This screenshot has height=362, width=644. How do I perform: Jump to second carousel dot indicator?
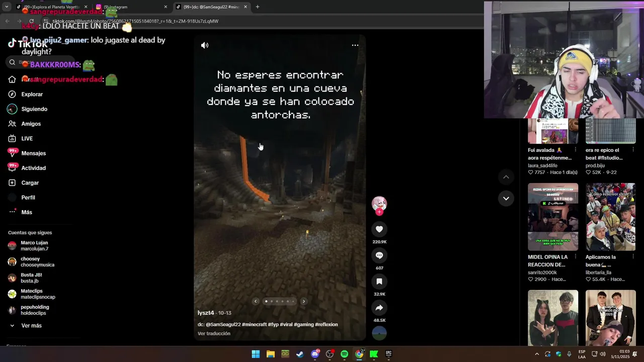point(272,302)
